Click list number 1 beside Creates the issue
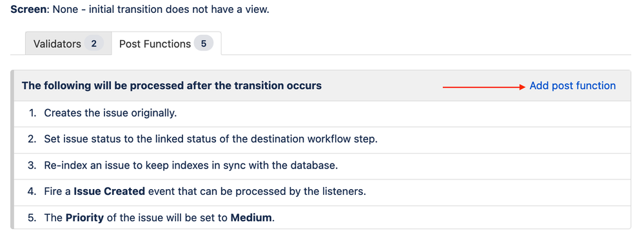This screenshot has height=242, width=644. (x=32, y=113)
